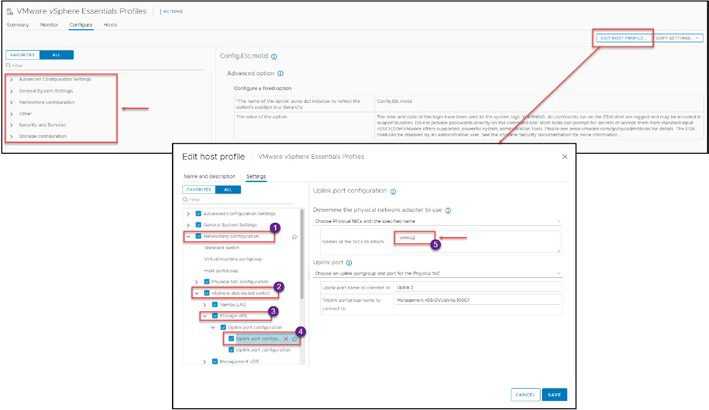The image size is (709, 410).
Task: Favorite the Networking configuration row with its star
Action: [x=294, y=237]
